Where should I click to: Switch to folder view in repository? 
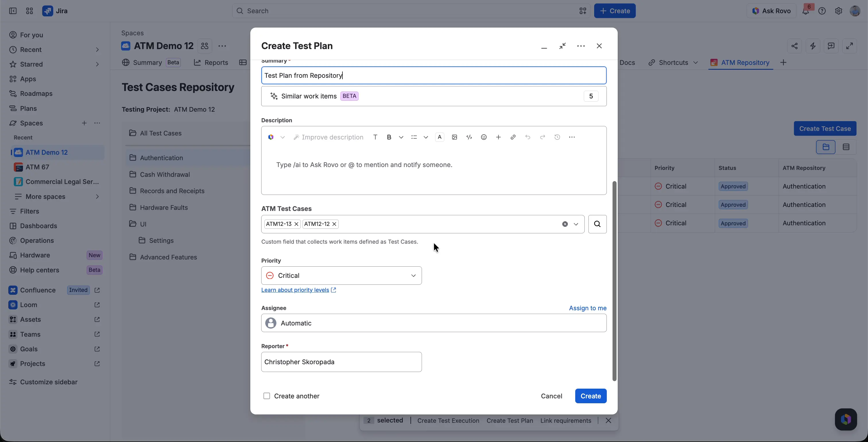(826, 147)
